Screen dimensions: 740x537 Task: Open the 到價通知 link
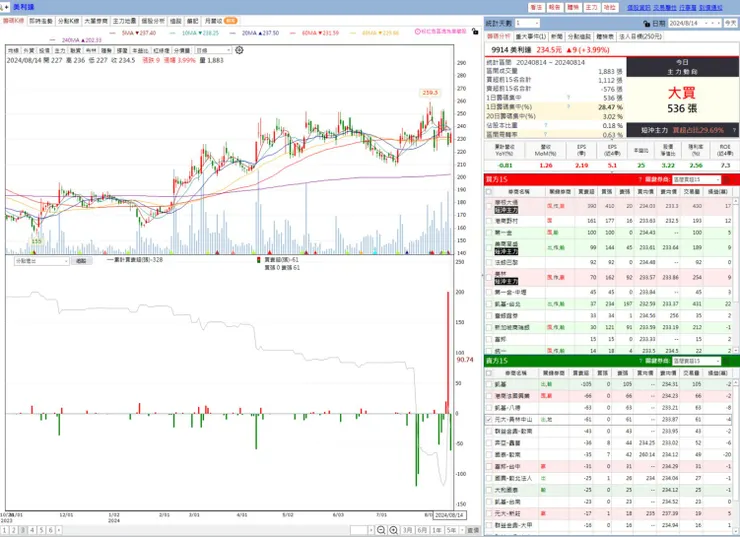pos(711,8)
